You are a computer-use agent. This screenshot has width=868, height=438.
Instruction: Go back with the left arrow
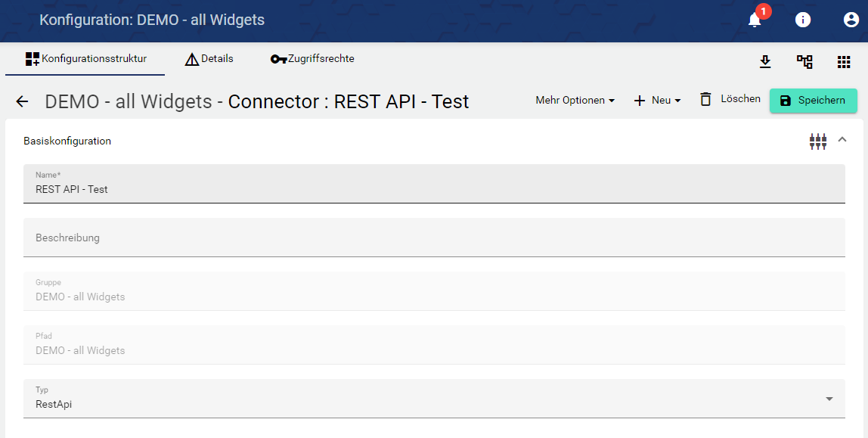pyautogui.click(x=22, y=101)
